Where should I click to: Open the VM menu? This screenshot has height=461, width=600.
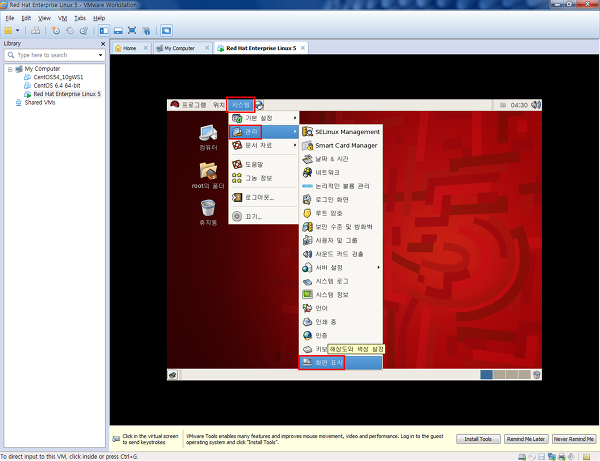coord(62,18)
